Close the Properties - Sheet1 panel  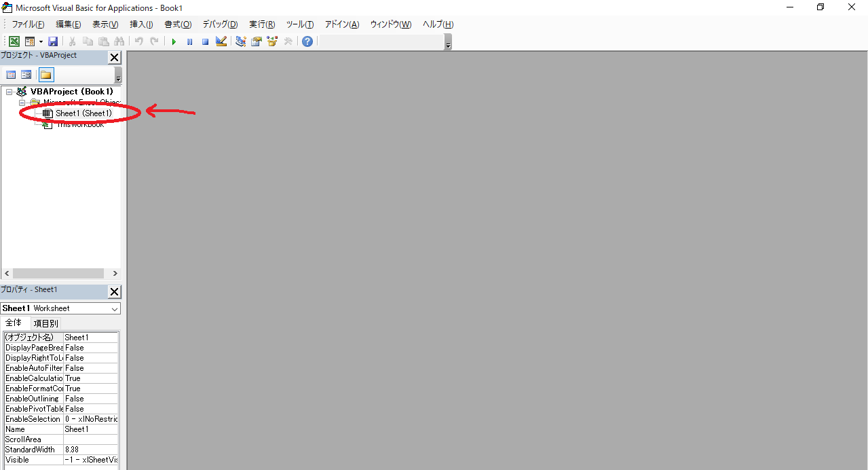pyautogui.click(x=115, y=292)
